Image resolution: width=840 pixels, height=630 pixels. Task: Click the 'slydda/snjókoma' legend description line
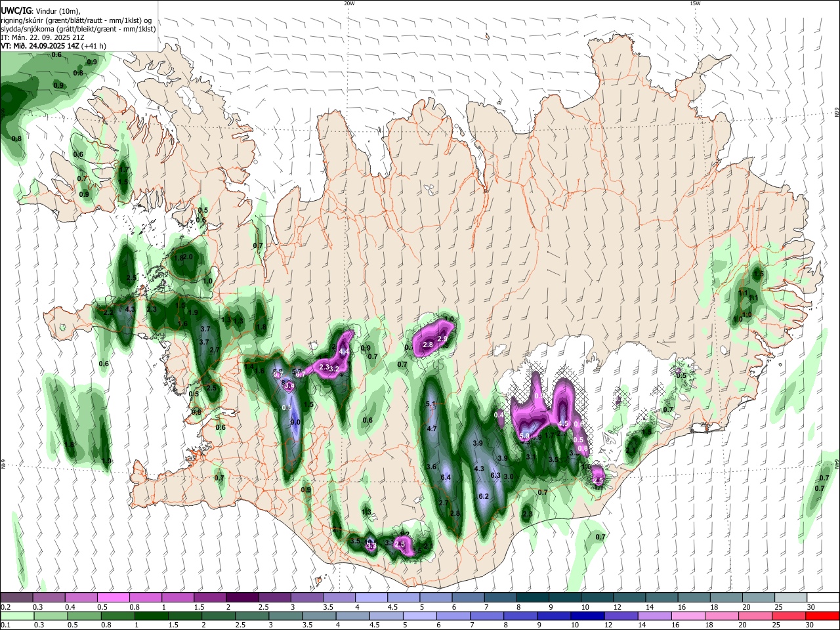click(x=78, y=29)
